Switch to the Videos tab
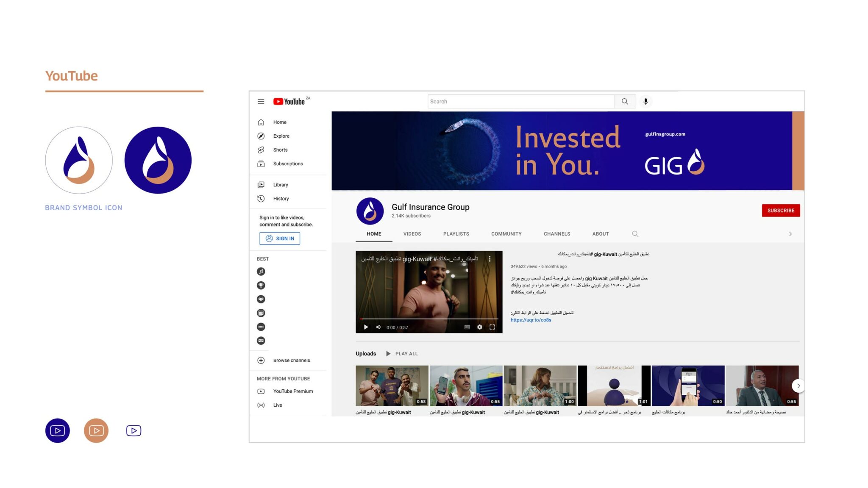Viewport: 868px width, 488px height. 412,234
